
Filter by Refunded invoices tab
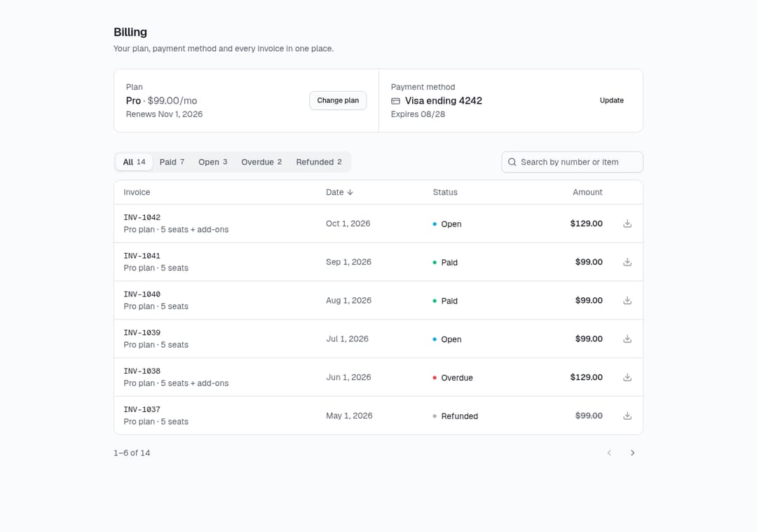click(x=319, y=162)
